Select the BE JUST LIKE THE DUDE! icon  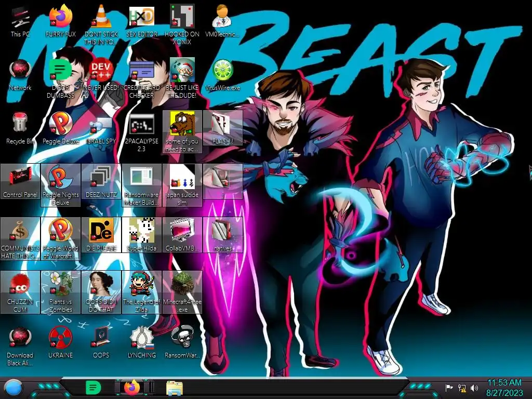tap(182, 79)
